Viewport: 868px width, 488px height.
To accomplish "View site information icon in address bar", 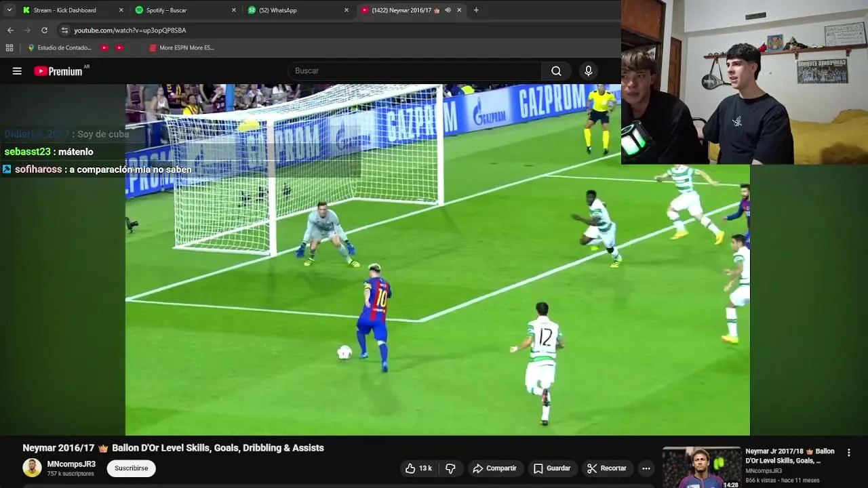I will coord(64,30).
